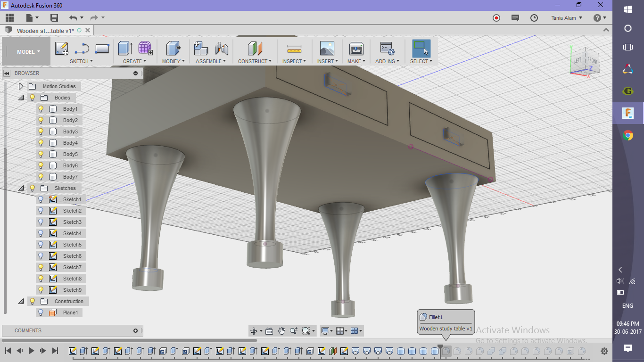Click the timeline horizontal scrollbar
Image resolution: width=644 pixels, height=362 pixels.
pos(130,340)
